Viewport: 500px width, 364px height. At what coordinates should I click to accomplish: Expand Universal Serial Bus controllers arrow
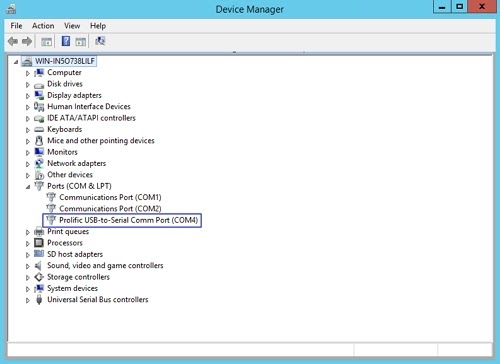(x=28, y=300)
